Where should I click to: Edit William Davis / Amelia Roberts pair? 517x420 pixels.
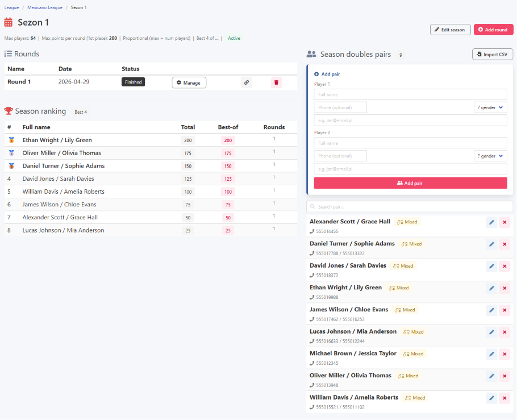tap(491, 398)
